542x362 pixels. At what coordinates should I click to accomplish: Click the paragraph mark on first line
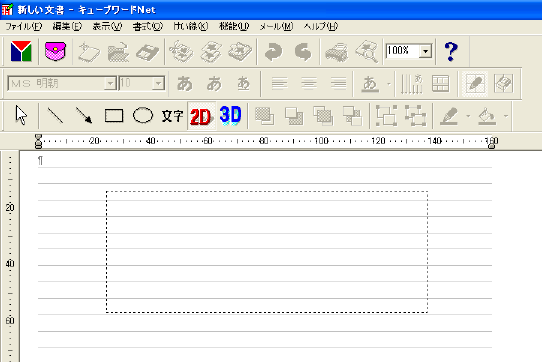(40, 160)
